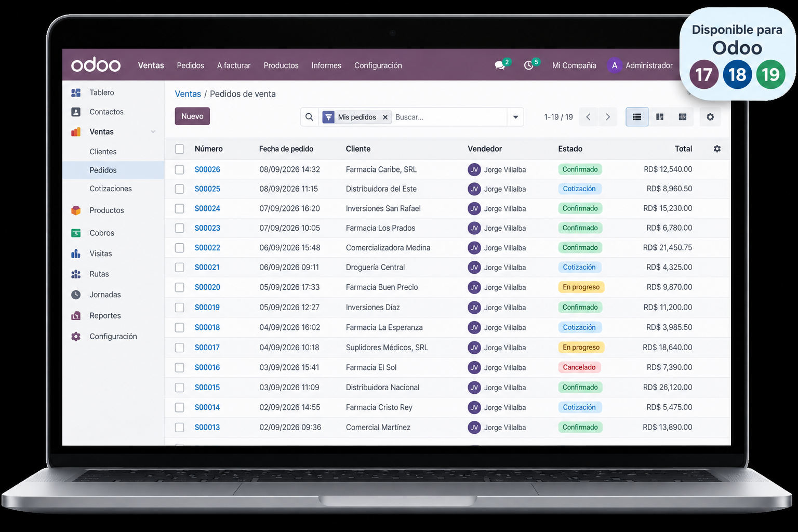Click the Visitas sidebar icon
This screenshot has height=532, width=798.
tap(76, 254)
